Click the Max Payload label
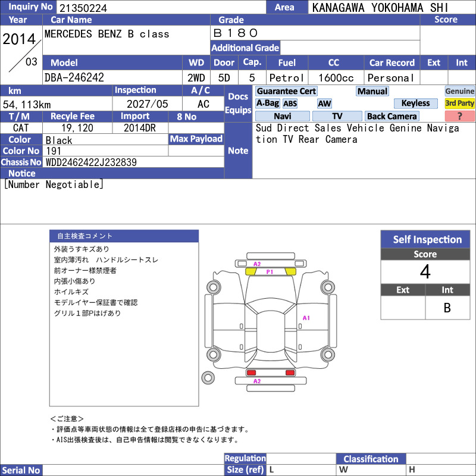 [x=196, y=139]
